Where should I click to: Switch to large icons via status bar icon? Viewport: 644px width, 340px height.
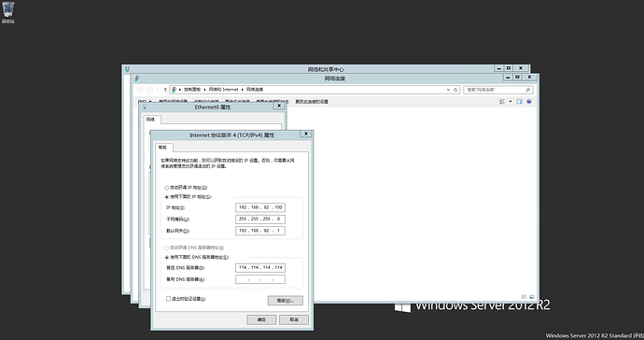click(532, 297)
